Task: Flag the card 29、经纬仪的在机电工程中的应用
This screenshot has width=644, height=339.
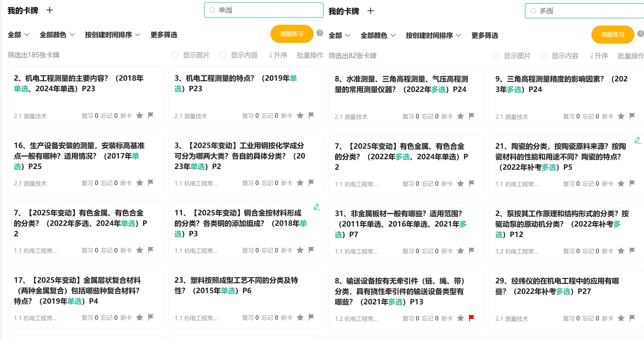Action: [632, 318]
